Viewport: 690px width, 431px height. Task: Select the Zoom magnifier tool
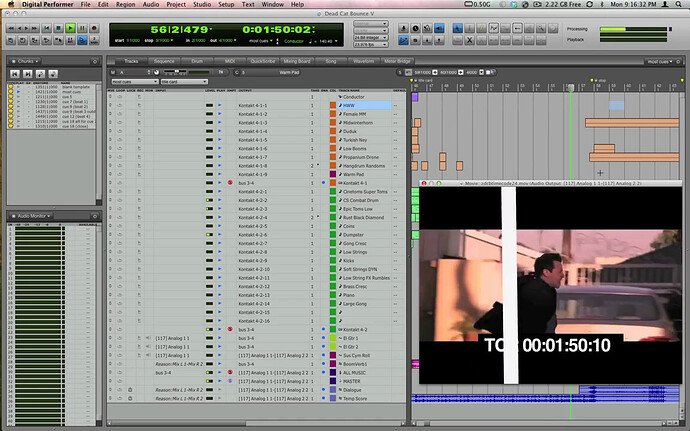click(x=541, y=28)
